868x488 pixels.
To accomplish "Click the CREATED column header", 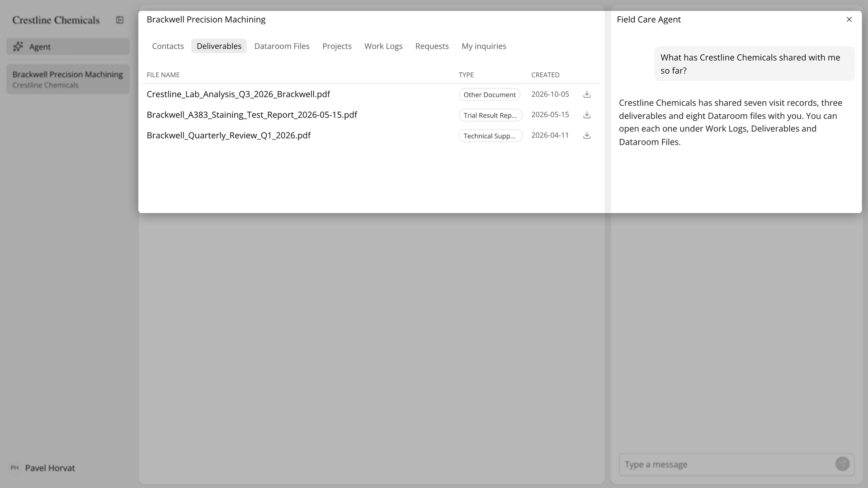I will point(545,75).
